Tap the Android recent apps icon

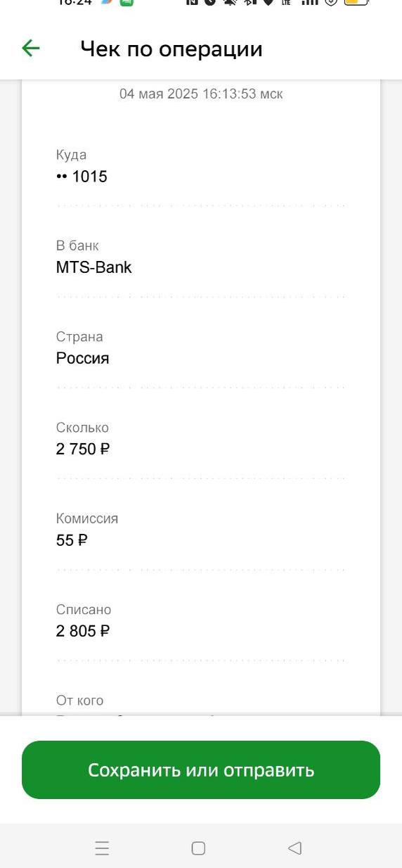coord(102,848)
